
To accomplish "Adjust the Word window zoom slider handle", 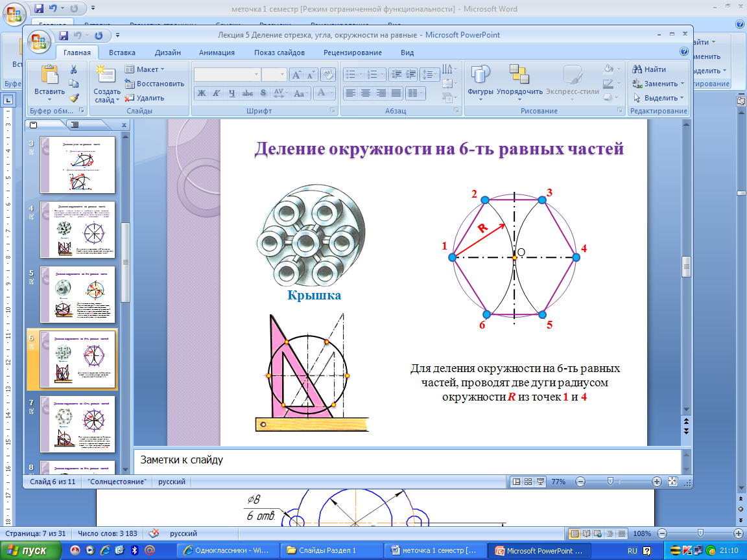I will point(700,533).
